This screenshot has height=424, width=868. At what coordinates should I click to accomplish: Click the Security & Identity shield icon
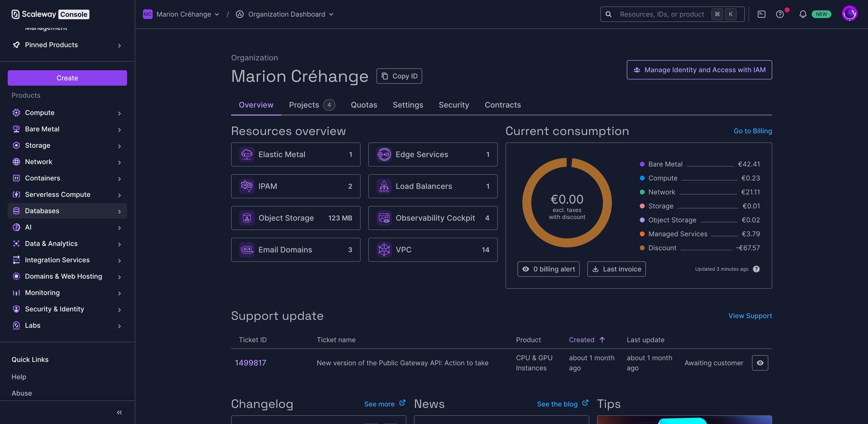[x=16, y=309]
